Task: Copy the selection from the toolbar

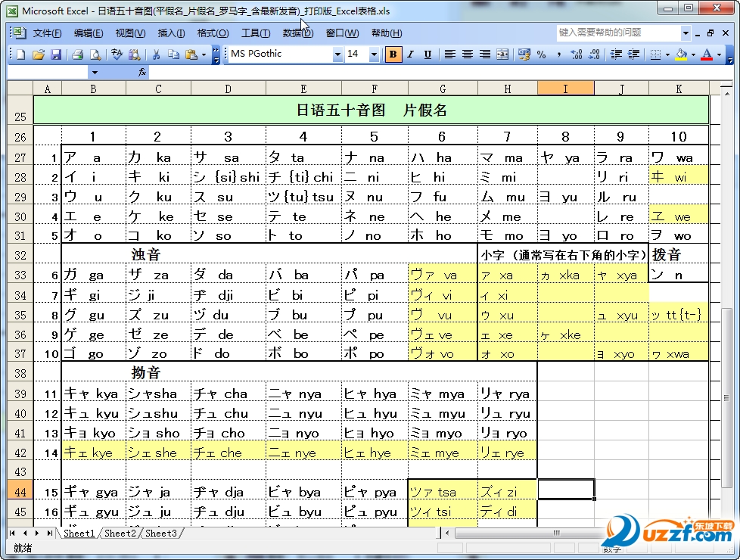Action: [x=173, y=54]
